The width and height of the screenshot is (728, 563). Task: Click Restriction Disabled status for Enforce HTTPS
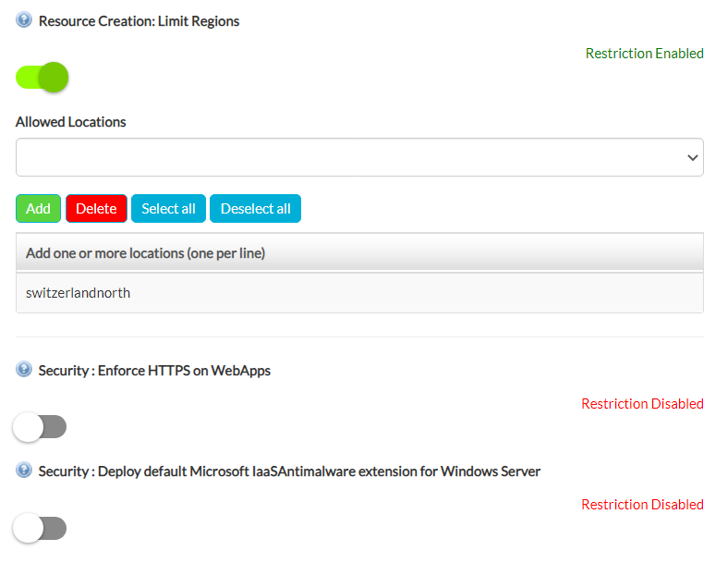tap(642, 404)
